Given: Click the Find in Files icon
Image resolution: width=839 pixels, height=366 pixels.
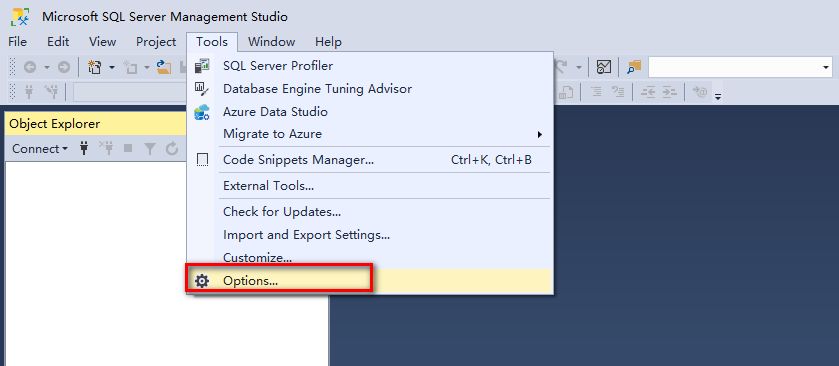Looking at the screenshot, I should coord(634,67).
